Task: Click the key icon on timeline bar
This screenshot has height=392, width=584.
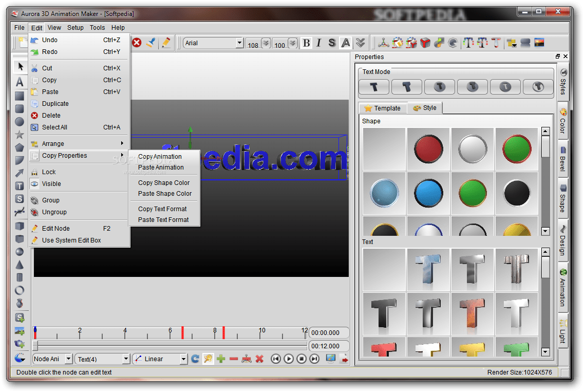Action: pos(208,359)
